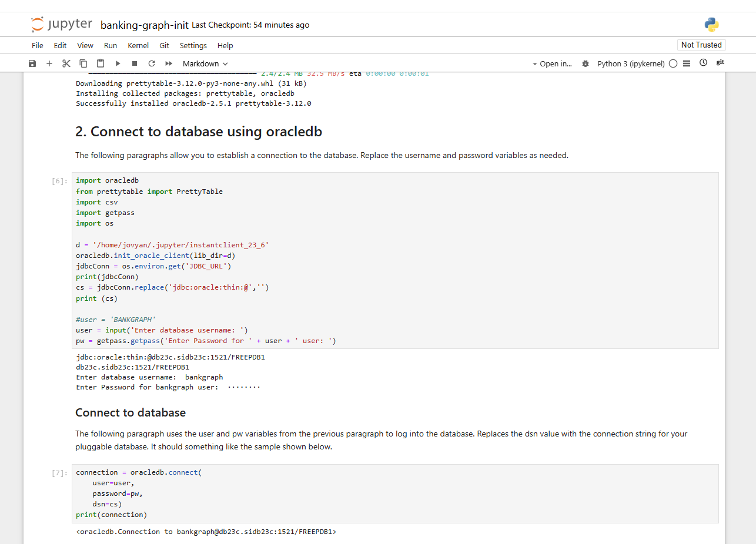This screenshot has height=544, width=756.
Task: Cut the selected cell with scissors icon
Action: (x=66, y=63)
